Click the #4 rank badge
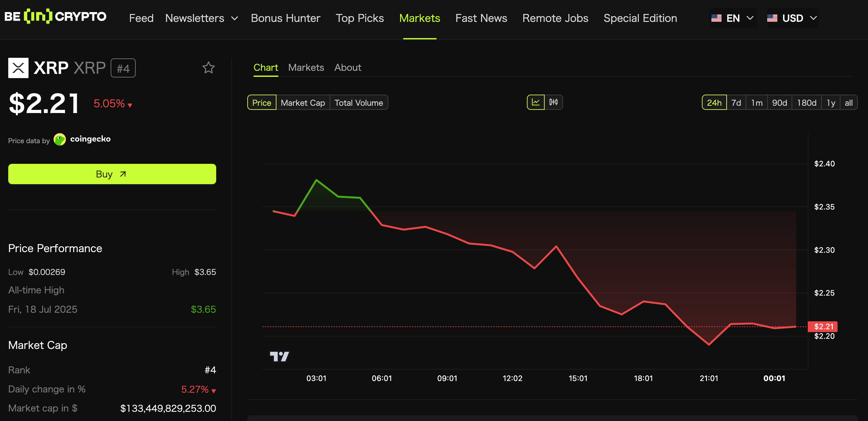Viewport: 868px width, 421px height. (123, 68)
